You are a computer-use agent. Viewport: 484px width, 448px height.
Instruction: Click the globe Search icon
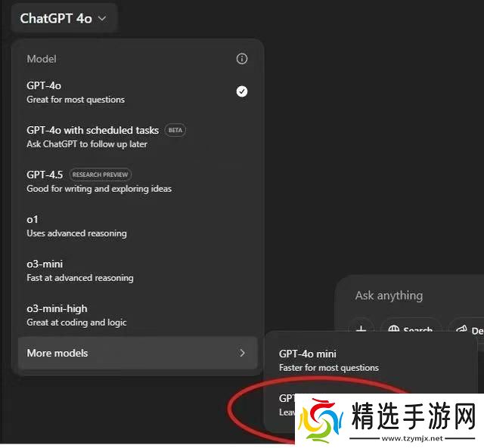click(x=393, y=329)
